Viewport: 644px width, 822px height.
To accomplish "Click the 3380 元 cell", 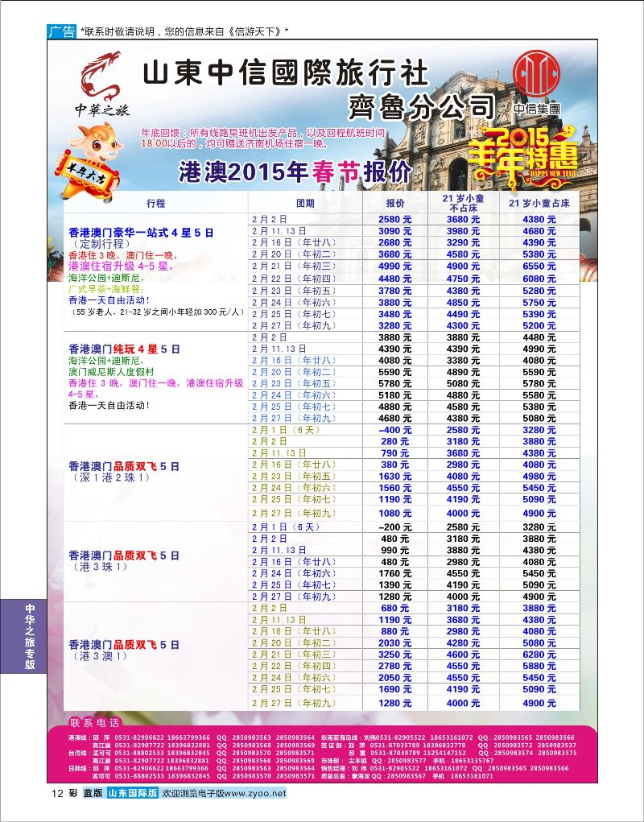I will (x=463, y=361).
